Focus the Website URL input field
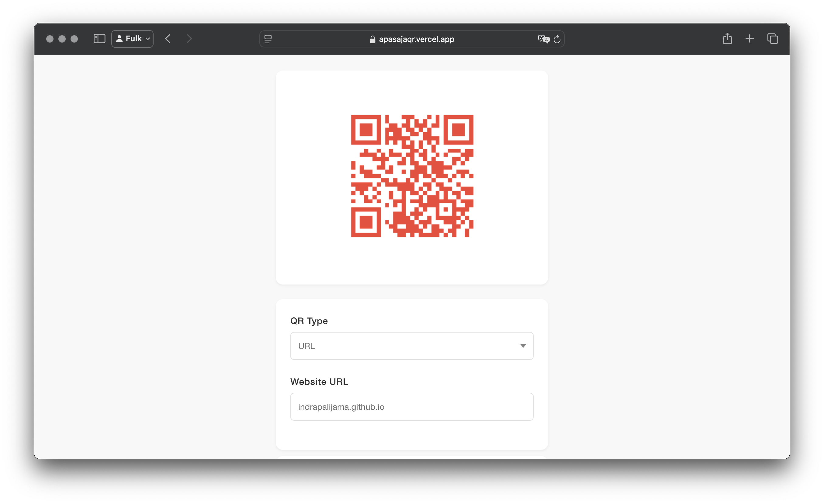This screenshot has height=504, width=824. click(x=412, y=407)
